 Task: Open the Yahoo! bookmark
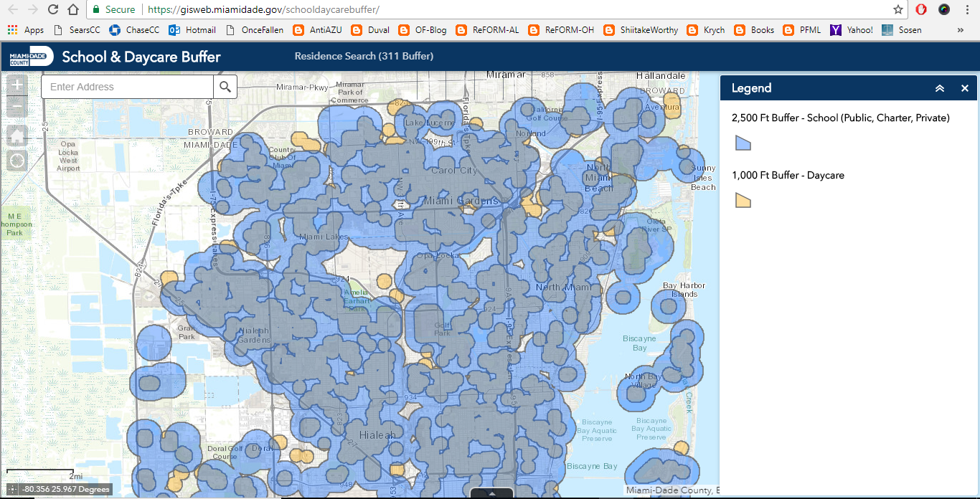(852, 30)
